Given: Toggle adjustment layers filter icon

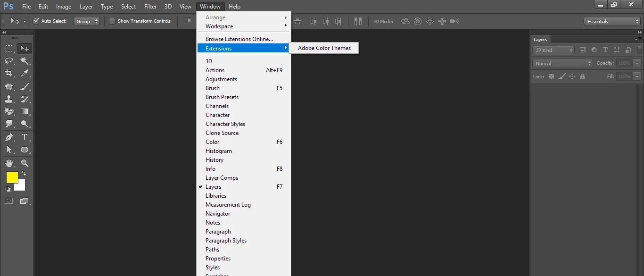Looking at the screenshot, I should click(x=594, y=50).
